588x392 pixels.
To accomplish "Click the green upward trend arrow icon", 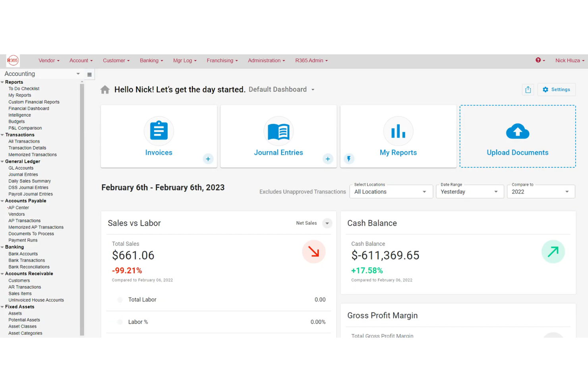I will tap(553, 252).
